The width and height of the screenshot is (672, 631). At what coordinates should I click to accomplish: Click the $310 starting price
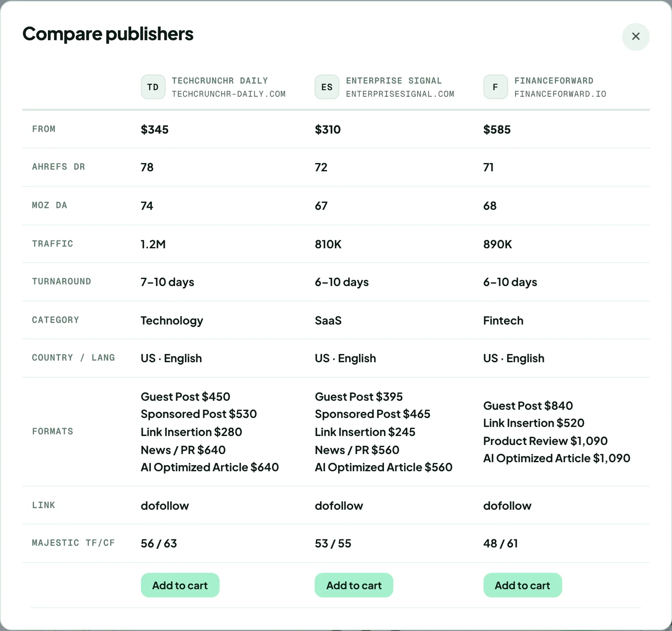click(x=328, y=129)
